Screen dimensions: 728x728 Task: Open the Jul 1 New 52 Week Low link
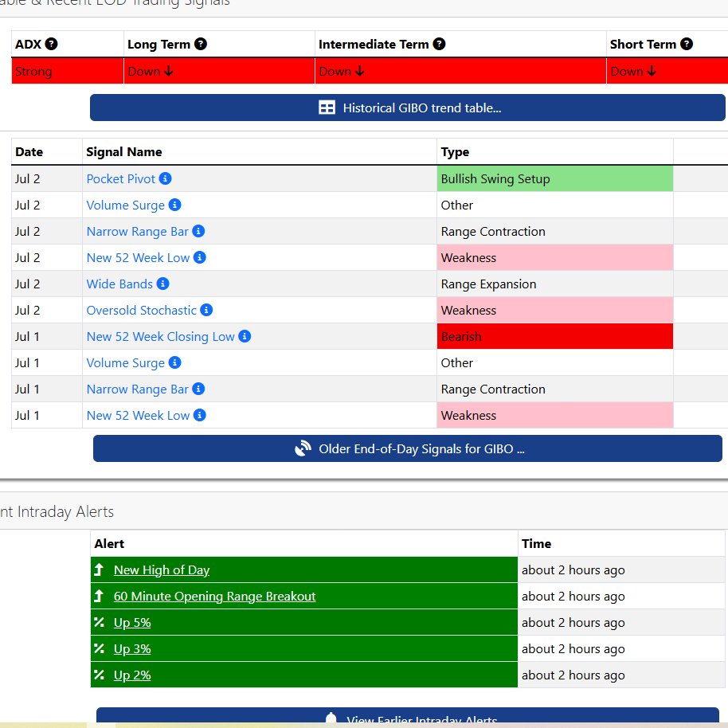tap(138, 415)
